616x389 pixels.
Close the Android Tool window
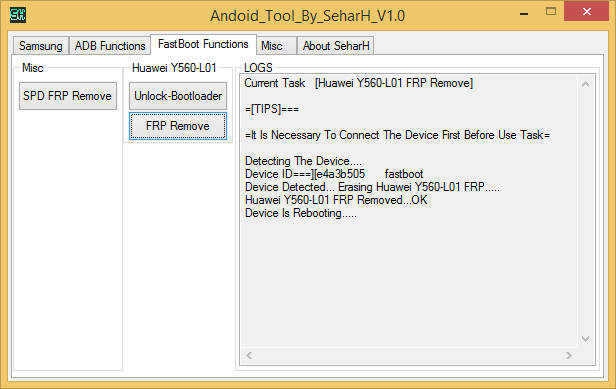click(587, 11)
